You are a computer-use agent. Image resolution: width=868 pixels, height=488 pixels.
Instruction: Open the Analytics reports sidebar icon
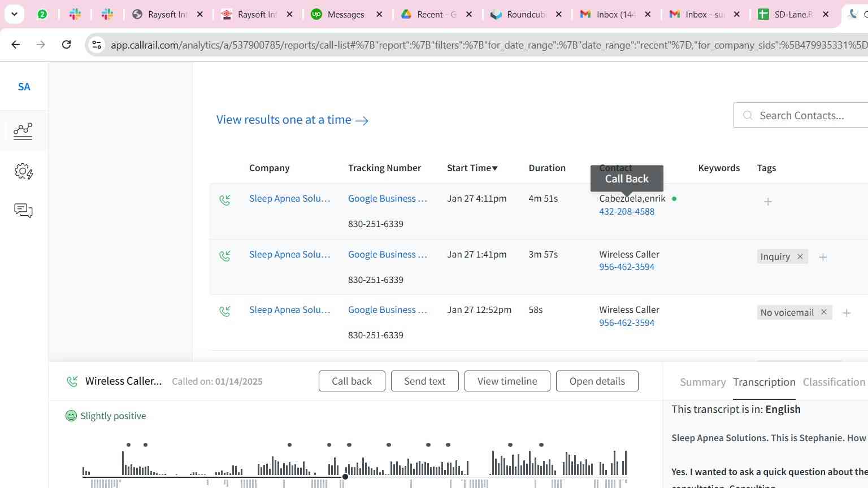click(x=23, y=131)
